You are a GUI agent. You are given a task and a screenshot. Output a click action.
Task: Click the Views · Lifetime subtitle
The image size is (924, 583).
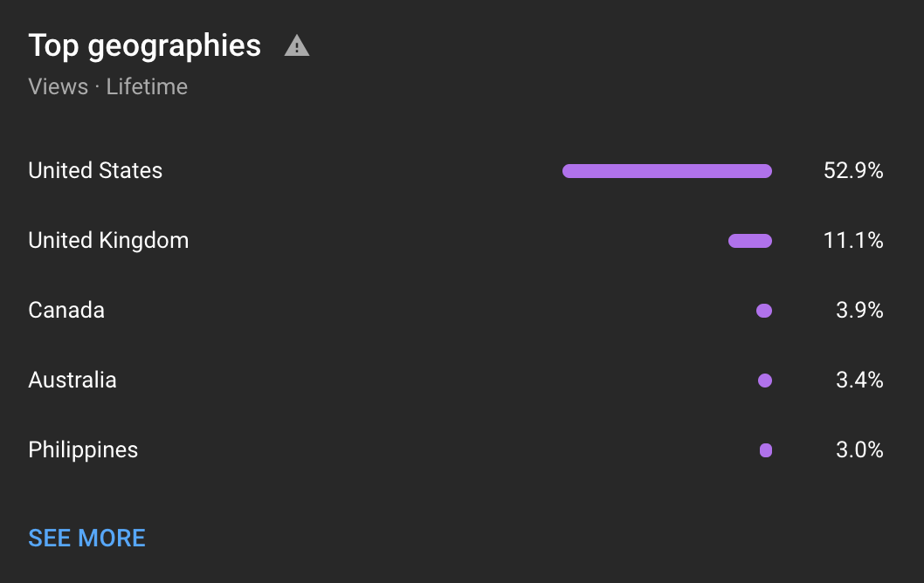[107, 86]
